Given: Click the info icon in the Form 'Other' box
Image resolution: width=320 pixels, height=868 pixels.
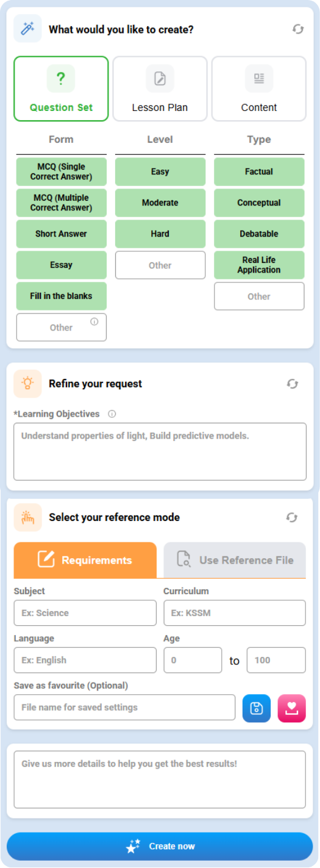Looking at the screenshot, I should [x=94, y=321].
